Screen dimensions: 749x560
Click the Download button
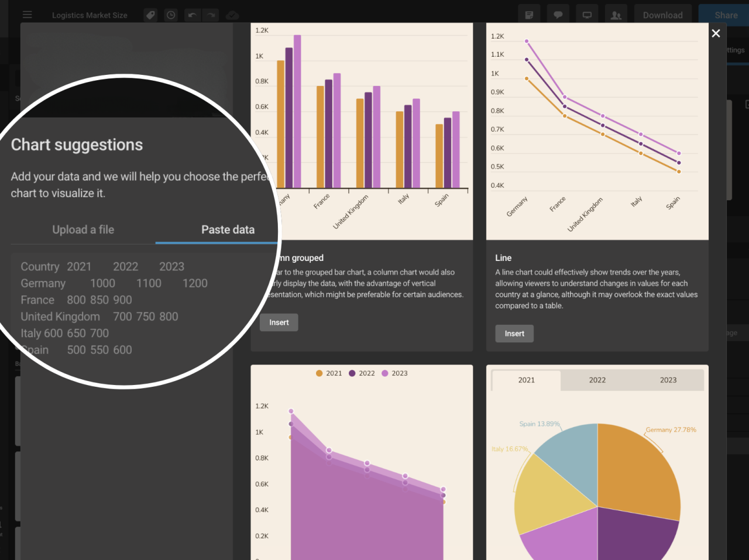(x=662, y=15)
